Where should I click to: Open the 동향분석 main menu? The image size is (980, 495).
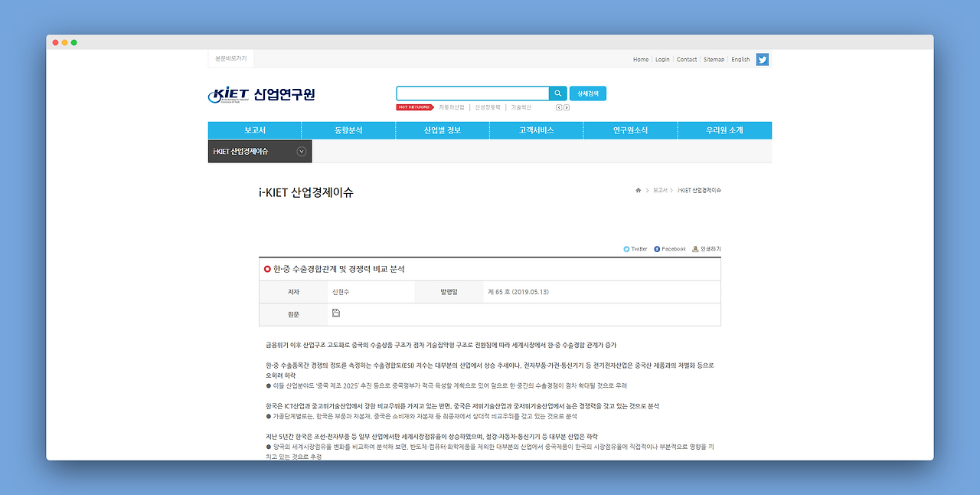348,130
